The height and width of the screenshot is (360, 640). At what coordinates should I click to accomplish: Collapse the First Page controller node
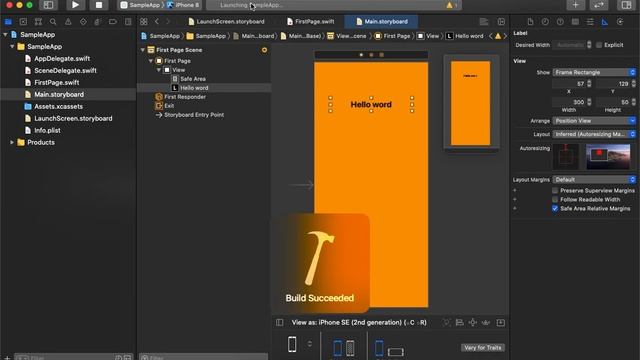tap(151, 61)
